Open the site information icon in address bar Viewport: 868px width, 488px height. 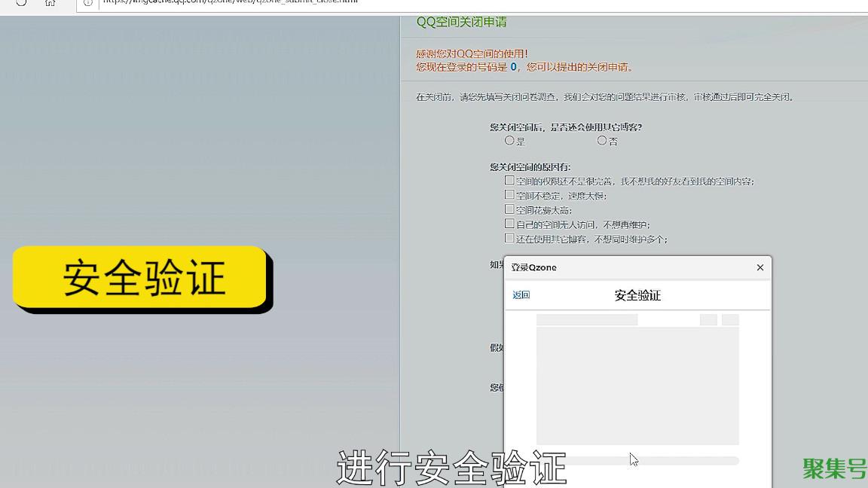point(88,2)
